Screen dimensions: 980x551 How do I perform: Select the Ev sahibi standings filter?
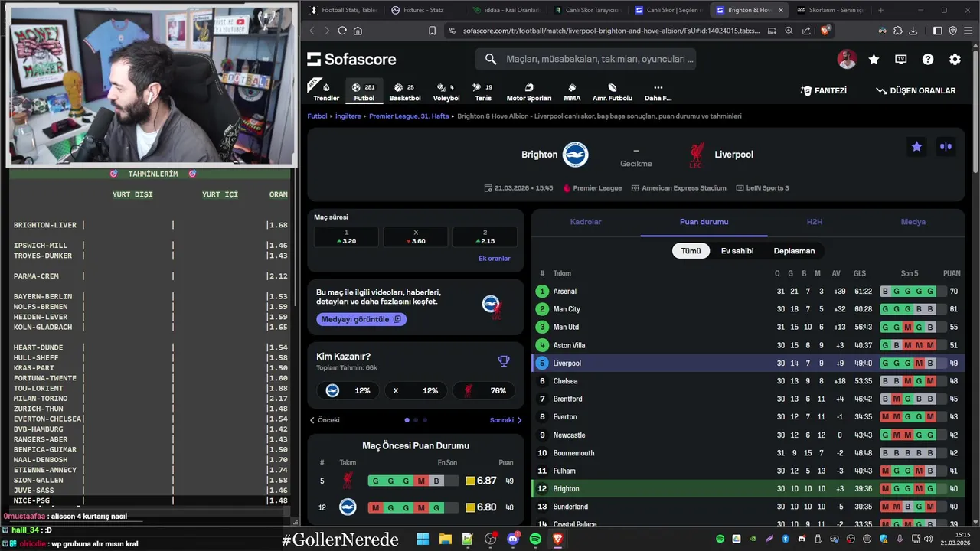pyautogui.click(x=737, y=251)
